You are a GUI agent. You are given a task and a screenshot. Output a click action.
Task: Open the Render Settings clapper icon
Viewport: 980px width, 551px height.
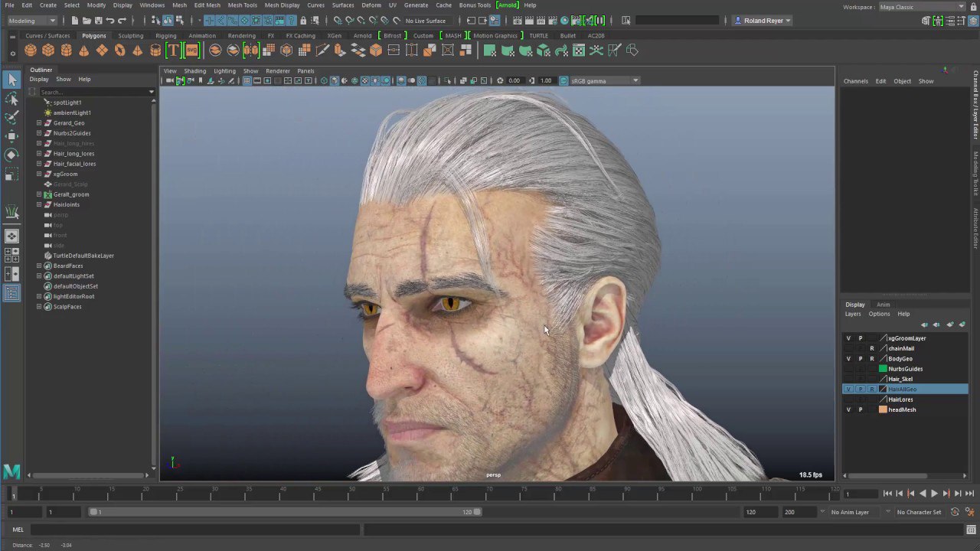pos(554,21)
